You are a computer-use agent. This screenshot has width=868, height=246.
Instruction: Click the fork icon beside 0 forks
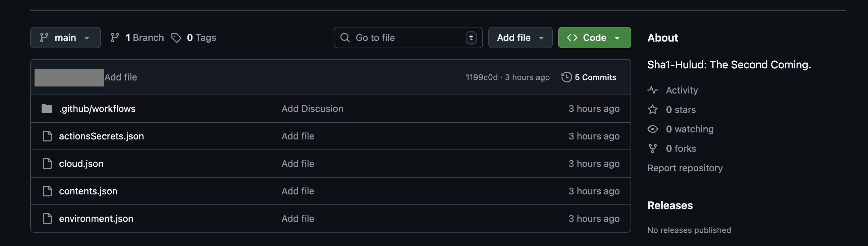click(x=653, y=148)
